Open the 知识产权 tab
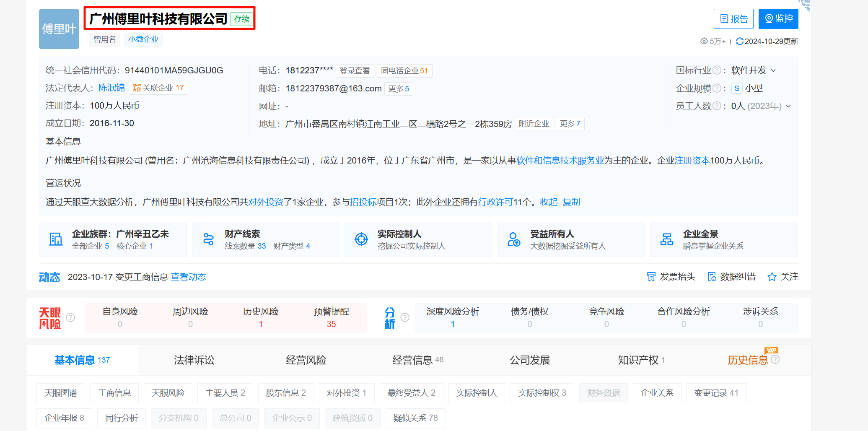Screen dimensions: 868x431 click(638, 360)
